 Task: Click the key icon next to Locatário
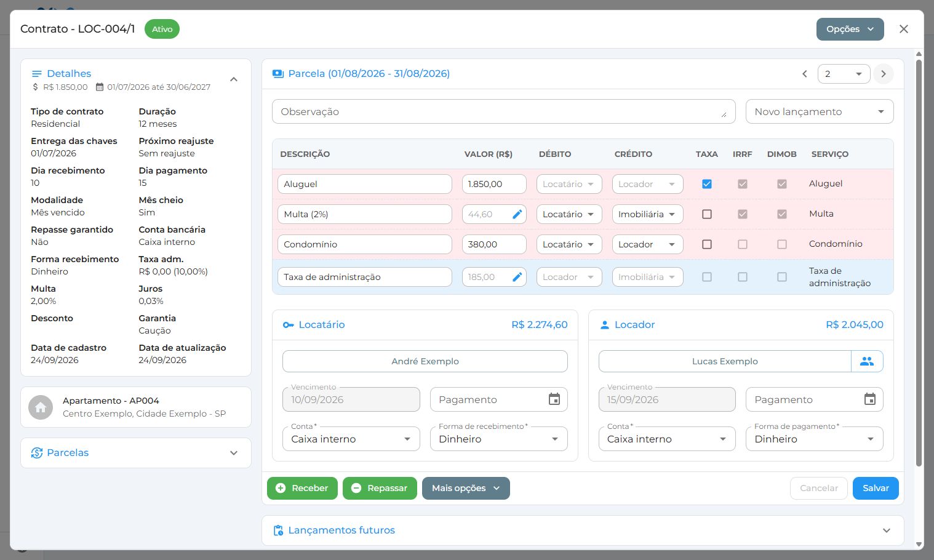288,325
